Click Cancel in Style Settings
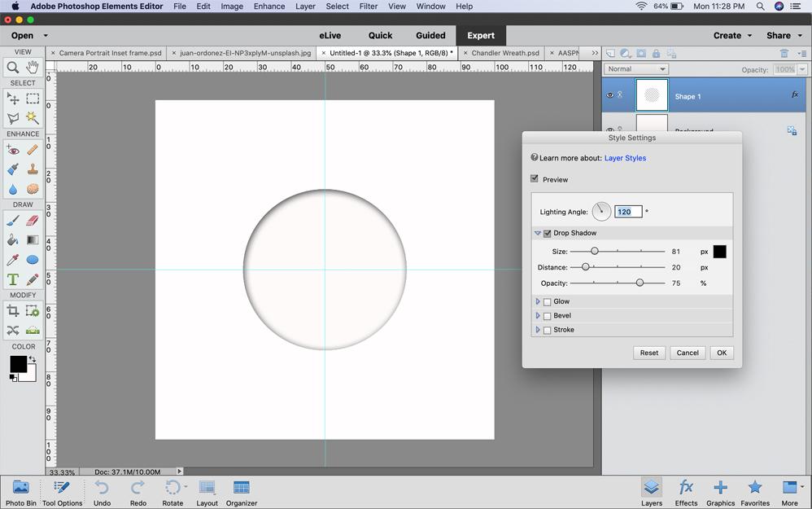Viewport: 812px width, 509px height. (x=688, y=353)
